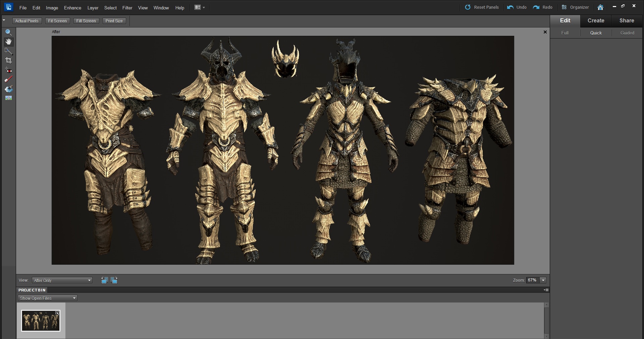Click the Organizer label

pyautogui.click(x=579, y=7)
